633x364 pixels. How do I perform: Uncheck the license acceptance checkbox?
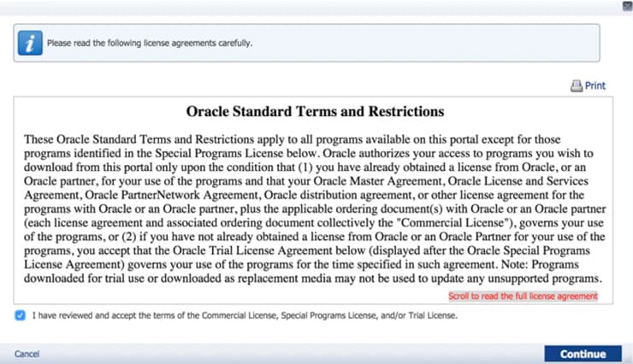(20, 315)
